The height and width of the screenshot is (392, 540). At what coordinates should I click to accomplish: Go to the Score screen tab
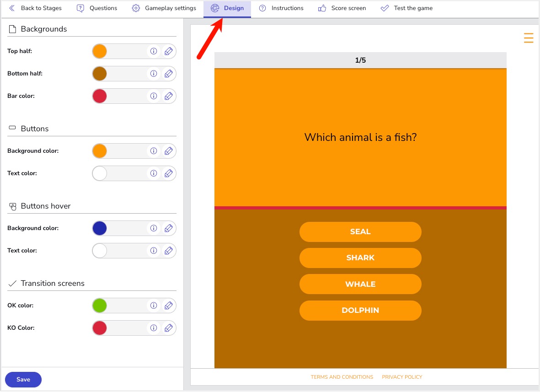click(x=342, y=8)
